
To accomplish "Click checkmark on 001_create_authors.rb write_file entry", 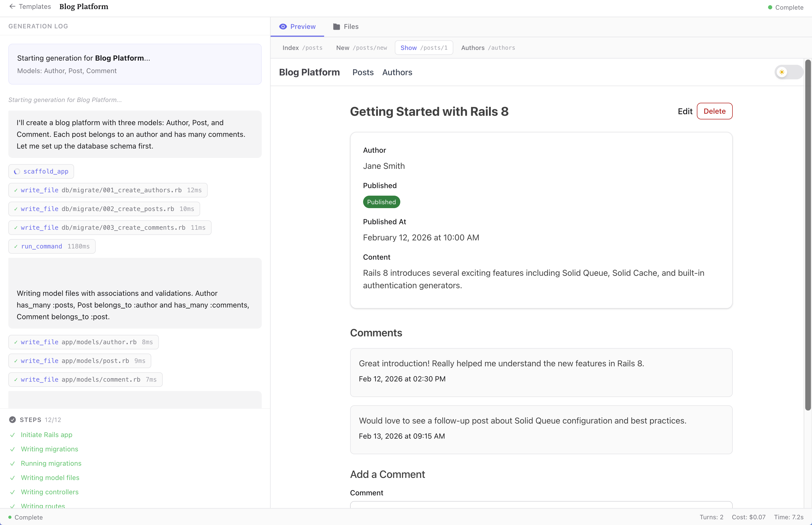I will point(16,190).
